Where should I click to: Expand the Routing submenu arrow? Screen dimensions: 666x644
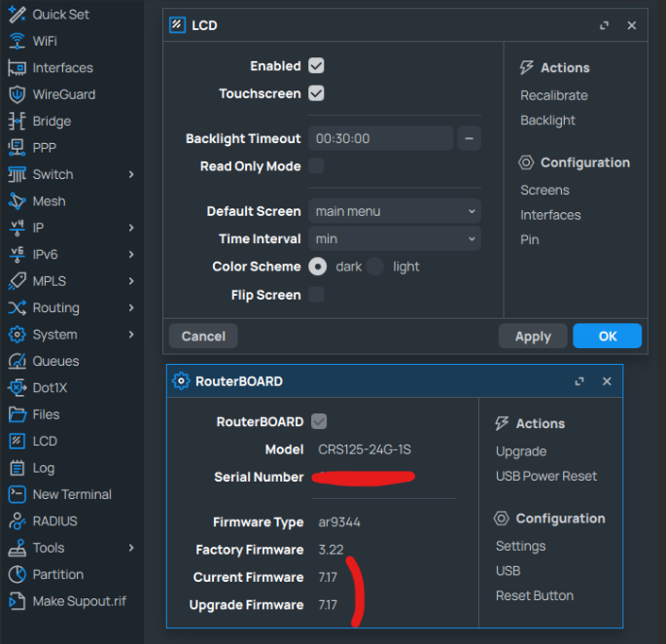pyautogui.click(x=131, y=307)
